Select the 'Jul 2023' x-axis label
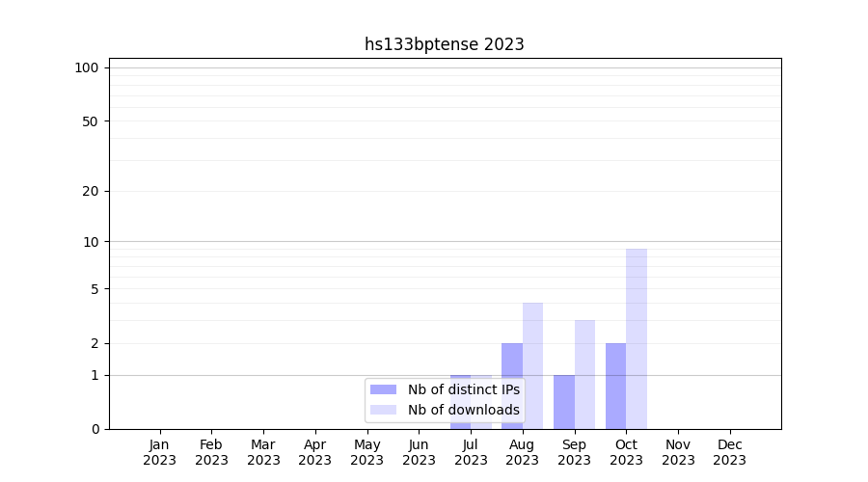Viewport: 868px width, 482px height. (471, 452)
